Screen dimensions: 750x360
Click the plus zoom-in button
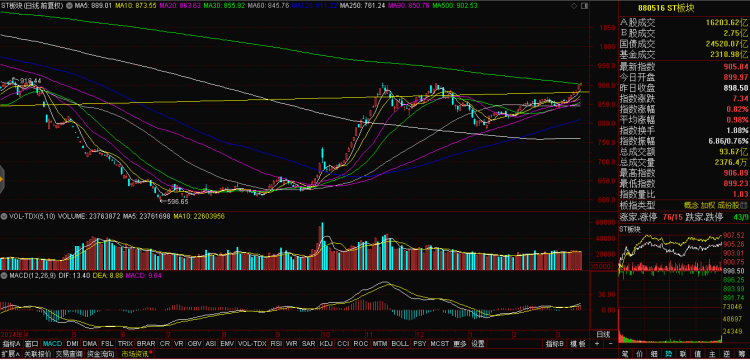597,344
